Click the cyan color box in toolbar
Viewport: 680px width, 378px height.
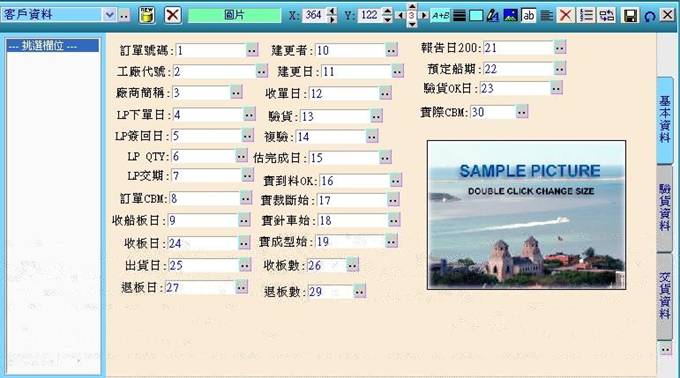pos(476,16)
